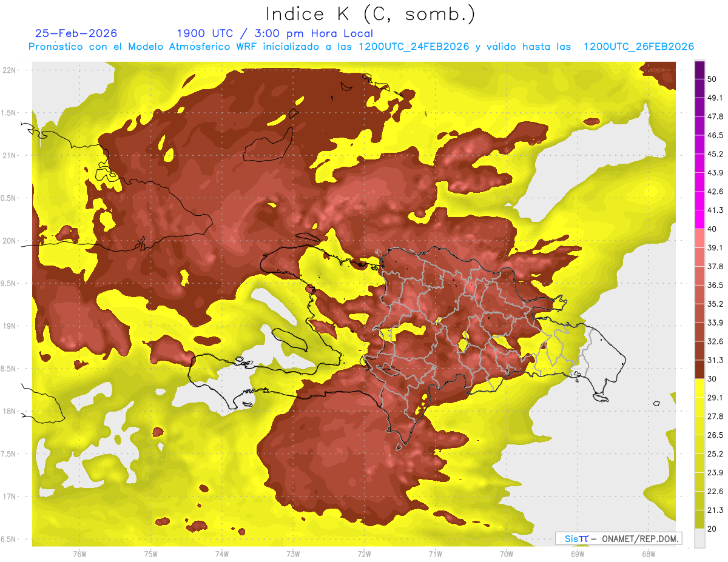728x562 pixels.
Task: Pick the bright yellow swatch between 29.1 and 30
Action: pyautogui.click(x=699, y=388)
